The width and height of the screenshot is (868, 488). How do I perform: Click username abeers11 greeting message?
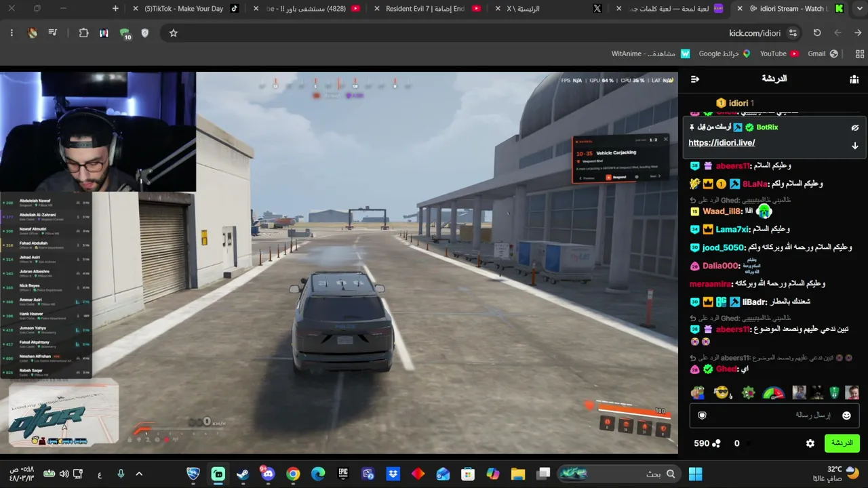coord(732,166)
